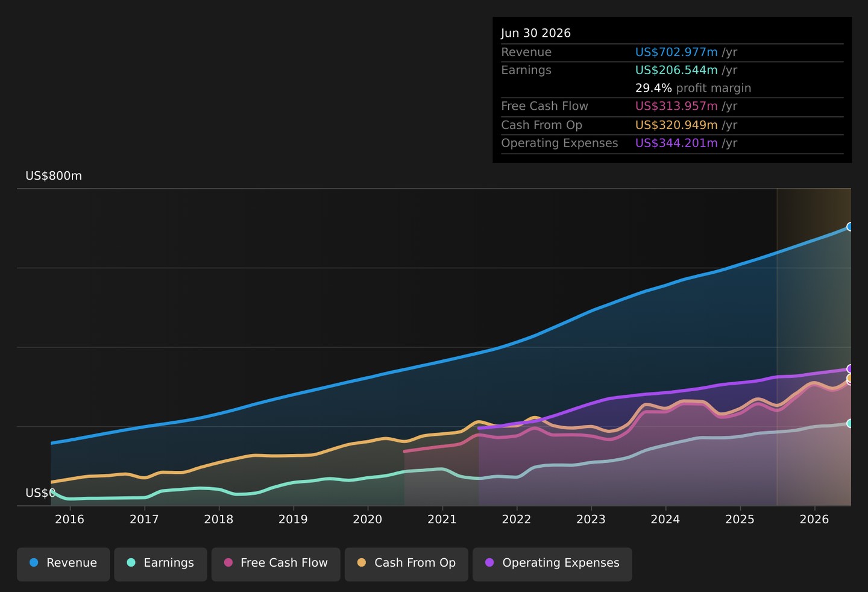Viewport: 868px width, 592px height.
Task: Click the teal Earnings legend dot
Action: pos(131,562)
